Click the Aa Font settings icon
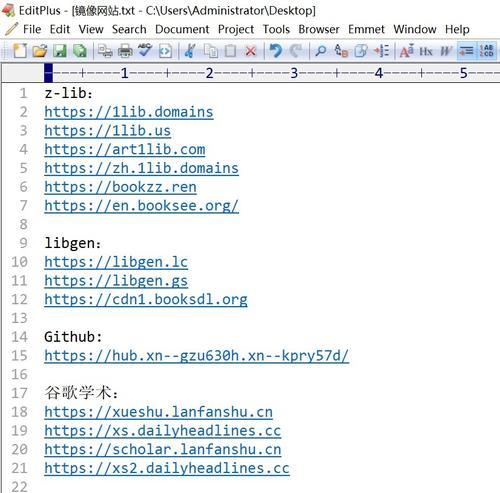This screenshot has width=500, height=493. 407,51
